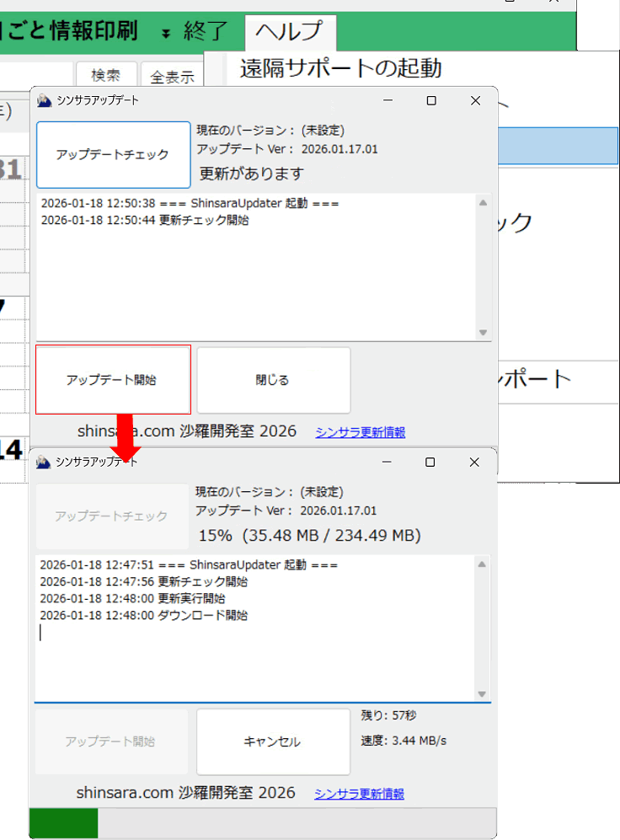Open the ヘルプ menu tab

click(289, 31)
